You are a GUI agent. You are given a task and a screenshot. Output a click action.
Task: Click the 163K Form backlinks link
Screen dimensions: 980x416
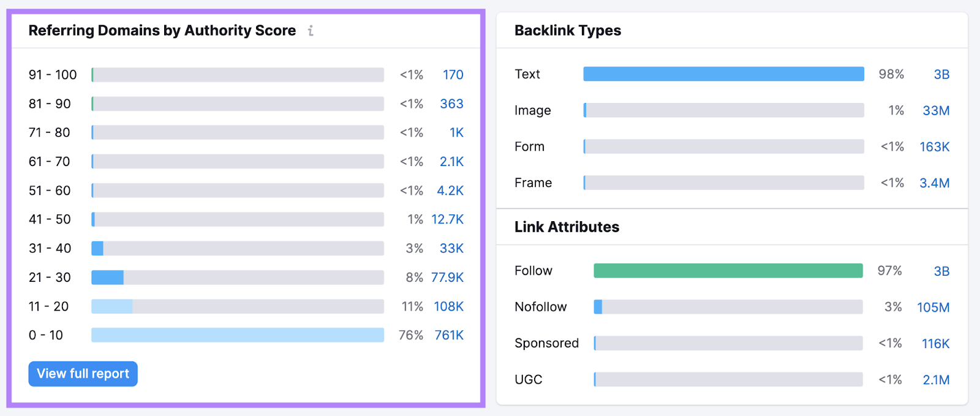pyautogui.click(x=933, y=146)
